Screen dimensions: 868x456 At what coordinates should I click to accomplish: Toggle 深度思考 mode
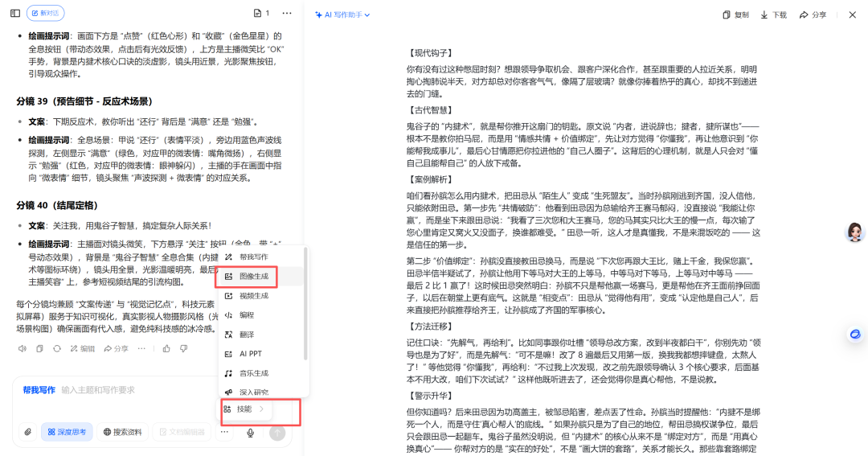[x=67, y=432]
